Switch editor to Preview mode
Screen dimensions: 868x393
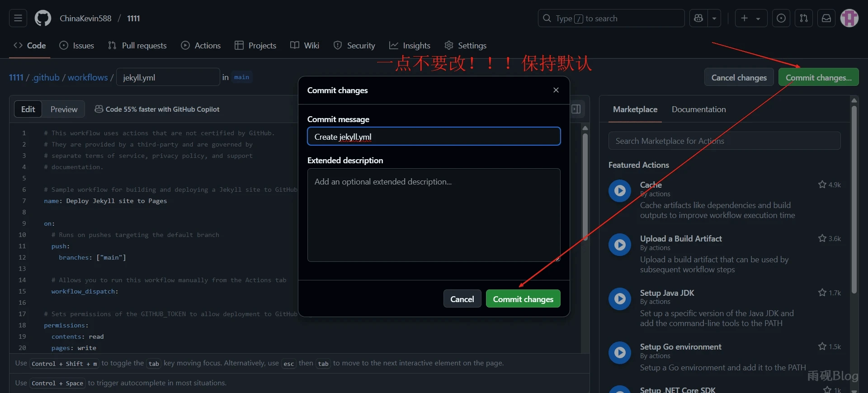pyautogui.click(x=64, y=109)
